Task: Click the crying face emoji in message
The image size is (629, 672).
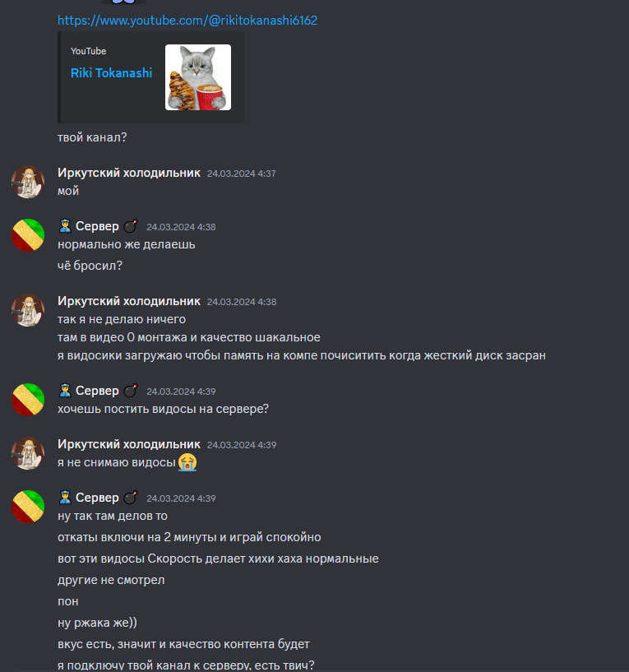Action: pyautogui.click(x=187, y=462)
